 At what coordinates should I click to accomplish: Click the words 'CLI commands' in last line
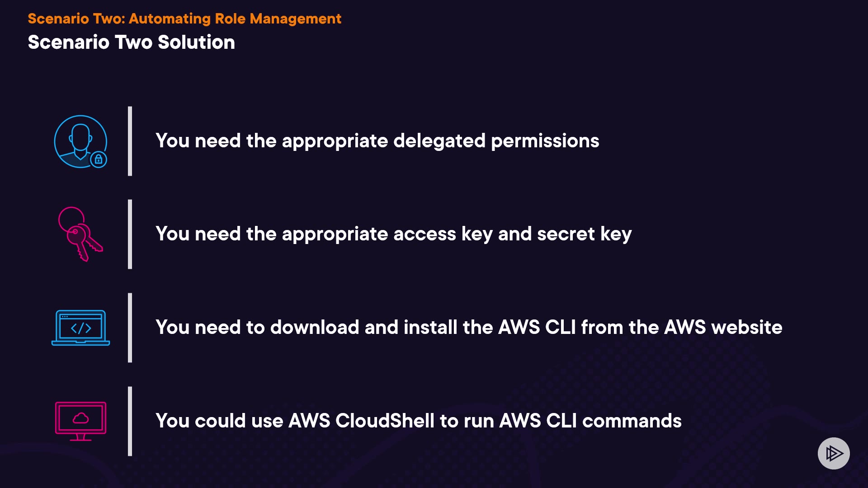(613, 421)
